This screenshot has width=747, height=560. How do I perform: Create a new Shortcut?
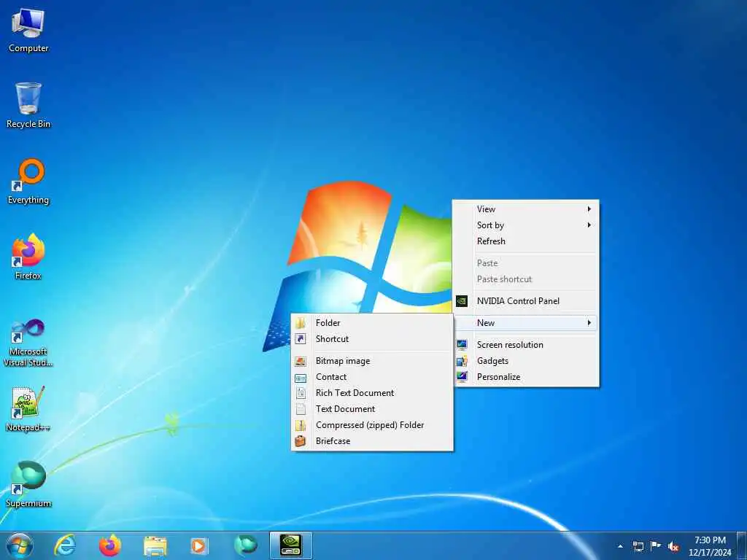372,339
